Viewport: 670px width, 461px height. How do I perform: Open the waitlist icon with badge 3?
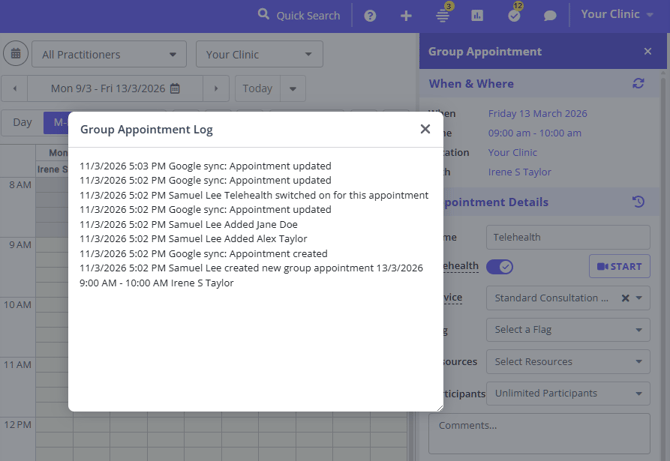442,15
